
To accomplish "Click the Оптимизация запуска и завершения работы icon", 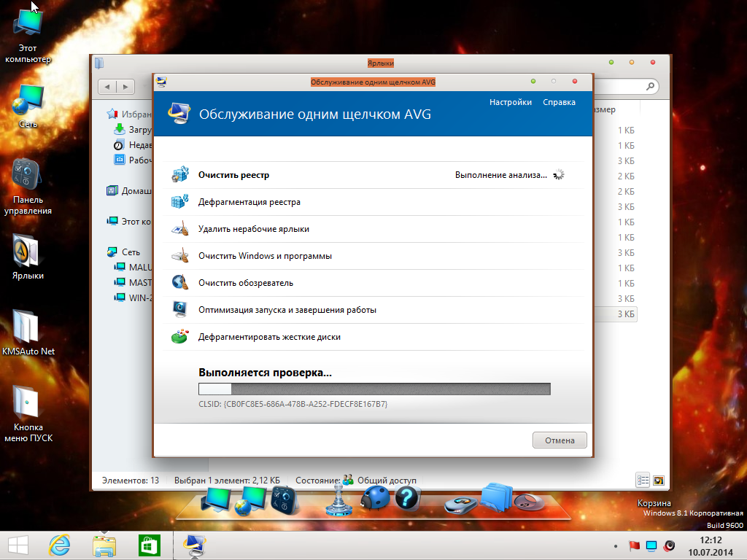I will click(180, 309).
